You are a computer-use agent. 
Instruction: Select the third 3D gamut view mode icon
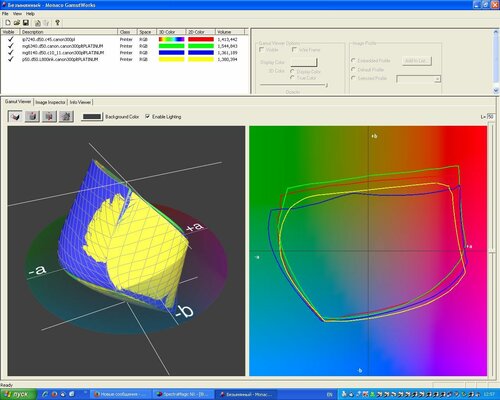coord(49,117)
